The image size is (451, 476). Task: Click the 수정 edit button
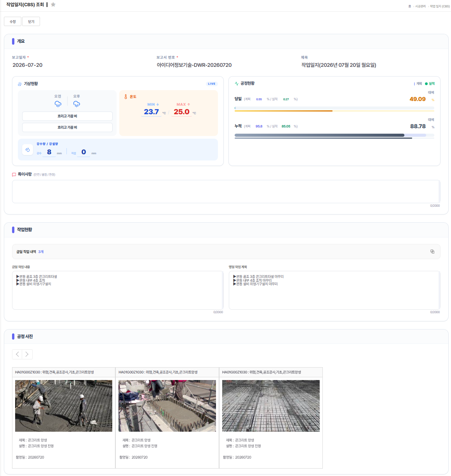click(x=12, y=22)
